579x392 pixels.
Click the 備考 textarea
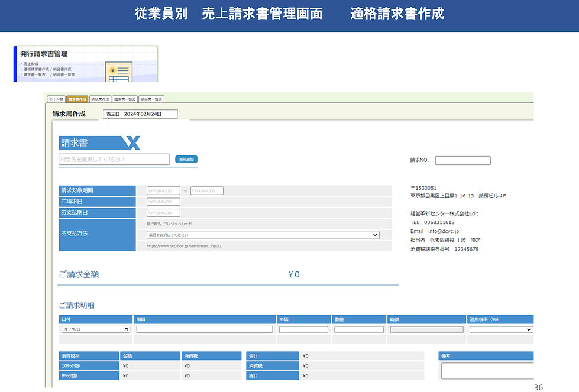[487, 371]
